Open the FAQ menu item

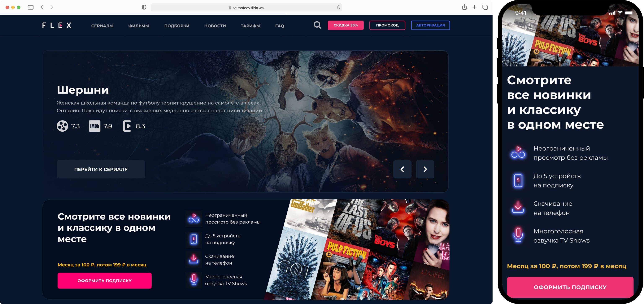click(x=279, y=26)
